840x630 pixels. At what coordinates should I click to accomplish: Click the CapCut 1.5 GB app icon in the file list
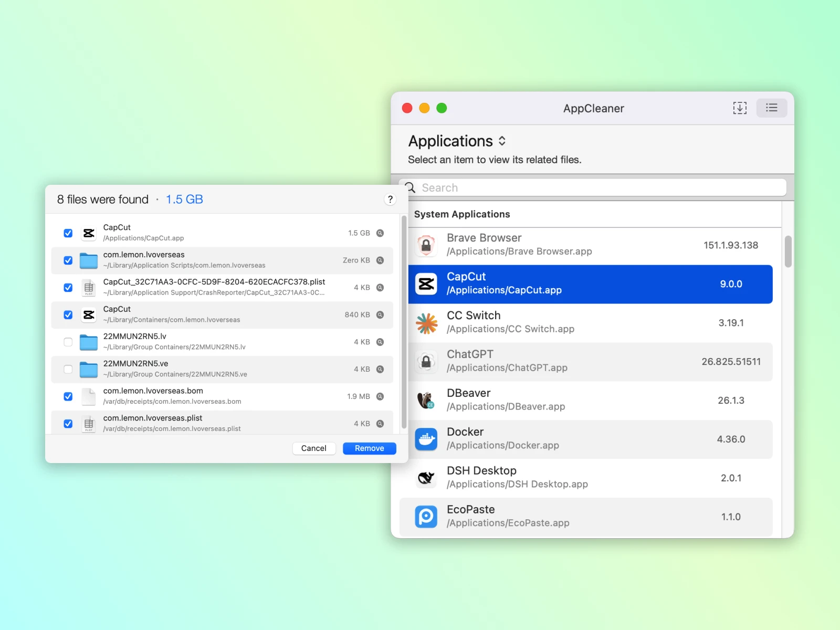pyautogui.click(x=89, y=233)
